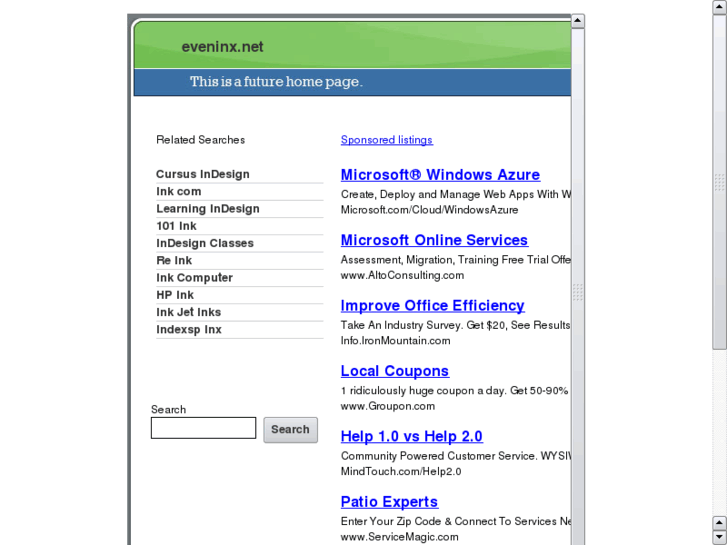Image resolution: width=727 pixels, height=545 pixels.
Task: Click the www.Groupon.com URL text
Action: tap(388, 406)
